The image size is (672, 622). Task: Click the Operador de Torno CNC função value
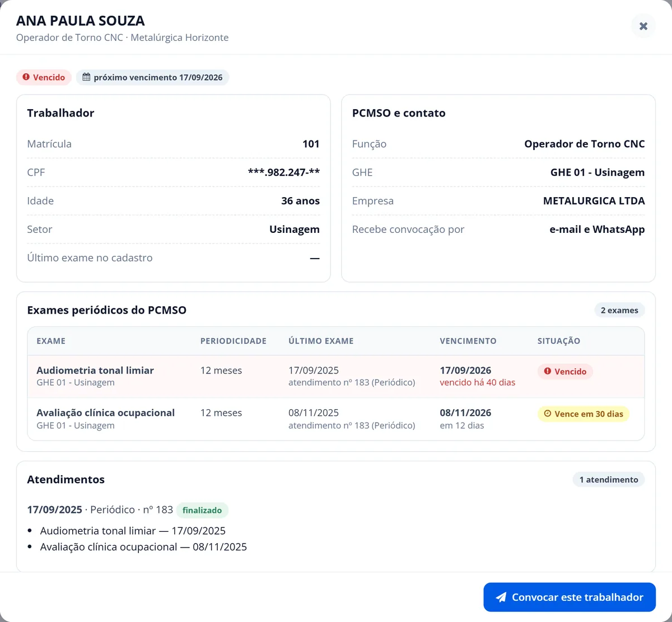tap(585, 144)
